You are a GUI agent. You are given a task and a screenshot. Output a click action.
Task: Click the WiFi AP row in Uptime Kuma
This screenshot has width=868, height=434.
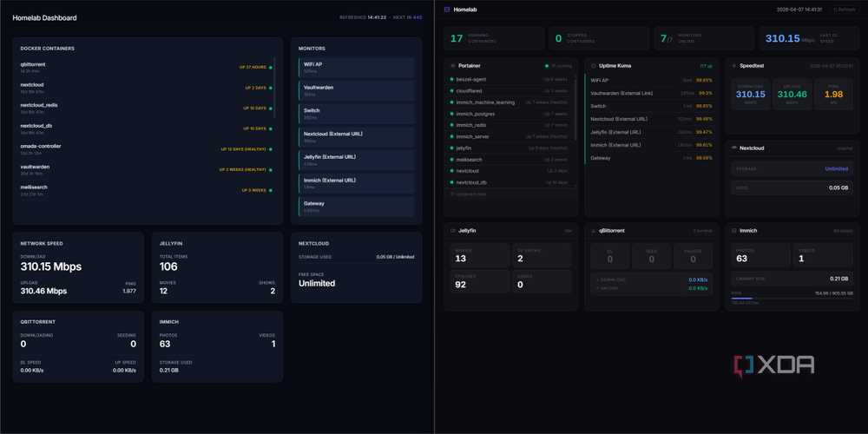pos(652,80)
